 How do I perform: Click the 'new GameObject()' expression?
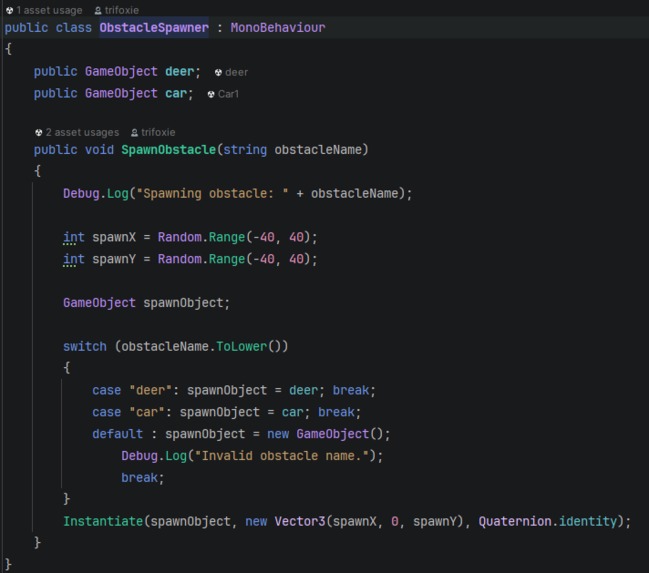(325, 434)
